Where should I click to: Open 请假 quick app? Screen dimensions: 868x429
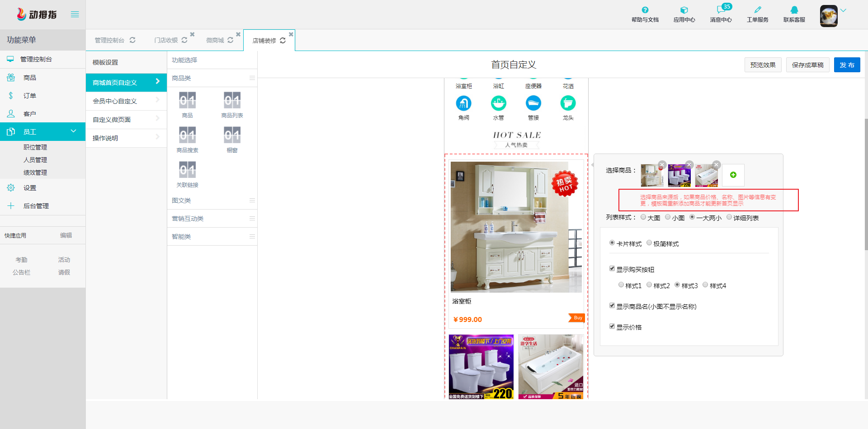coord(64,272)
